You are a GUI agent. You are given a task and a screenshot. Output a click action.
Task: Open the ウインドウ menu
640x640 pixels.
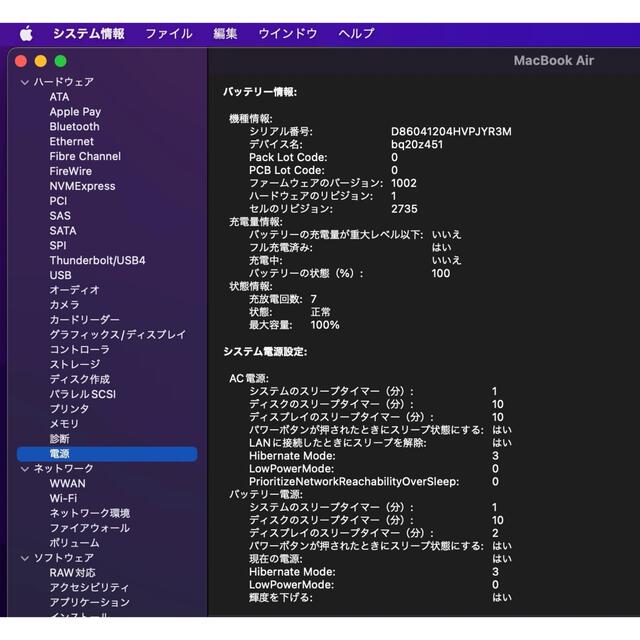point(288,33)
